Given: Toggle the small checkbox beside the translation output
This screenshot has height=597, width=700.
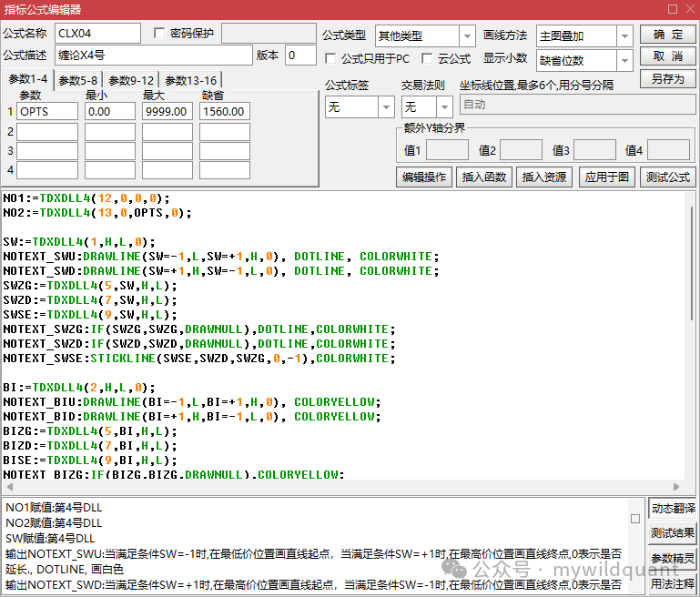Looking at the screenshot, I should click(635, 519).
